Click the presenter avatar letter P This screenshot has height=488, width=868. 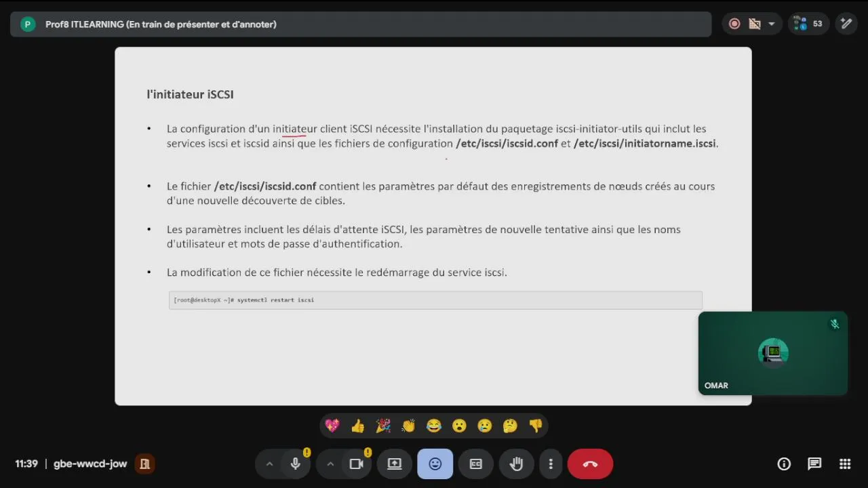28,24
